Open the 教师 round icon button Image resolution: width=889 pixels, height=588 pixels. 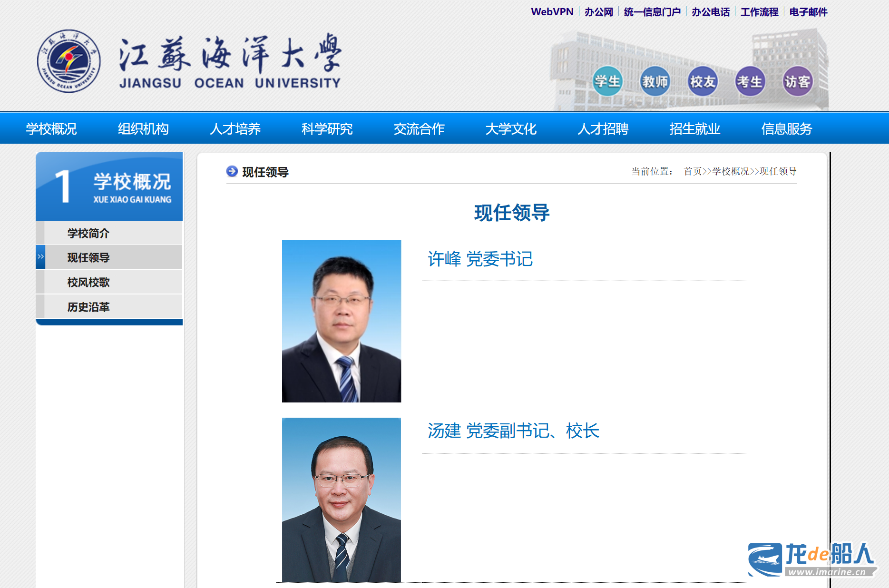point(655,81)
